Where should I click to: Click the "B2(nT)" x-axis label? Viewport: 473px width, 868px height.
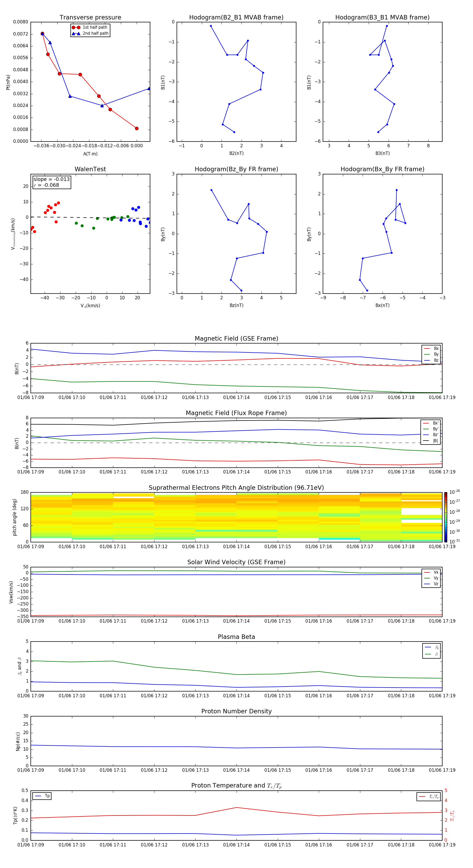click(x=236, y=153)
